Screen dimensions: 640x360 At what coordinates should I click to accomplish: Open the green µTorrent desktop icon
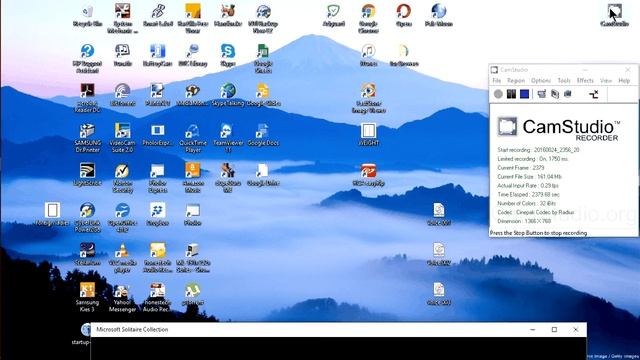[x=193, y=295]
